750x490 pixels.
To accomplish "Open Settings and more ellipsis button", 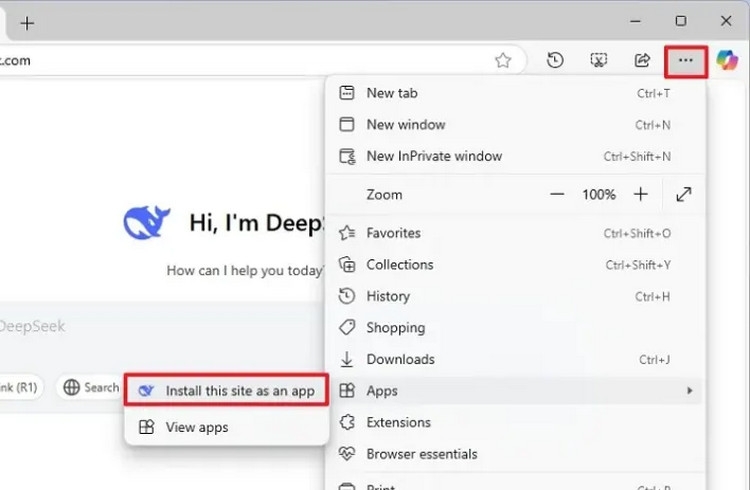I will click(x=685, y=61).
